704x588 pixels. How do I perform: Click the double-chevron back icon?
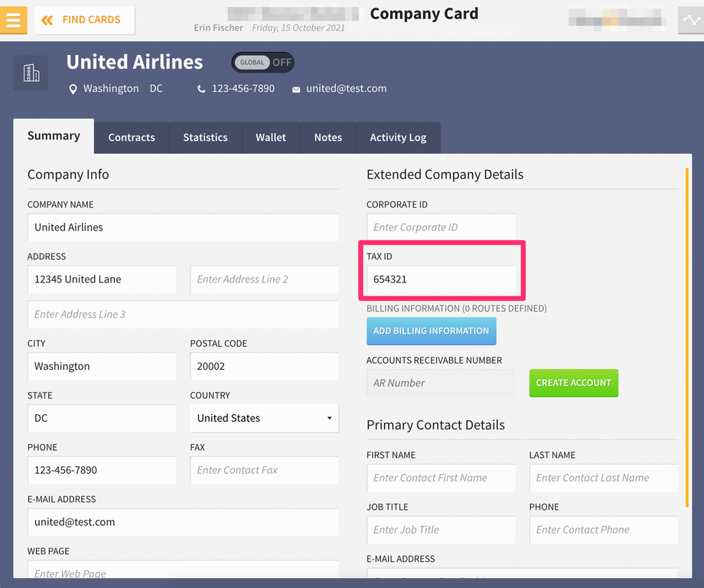click(47, 20)
